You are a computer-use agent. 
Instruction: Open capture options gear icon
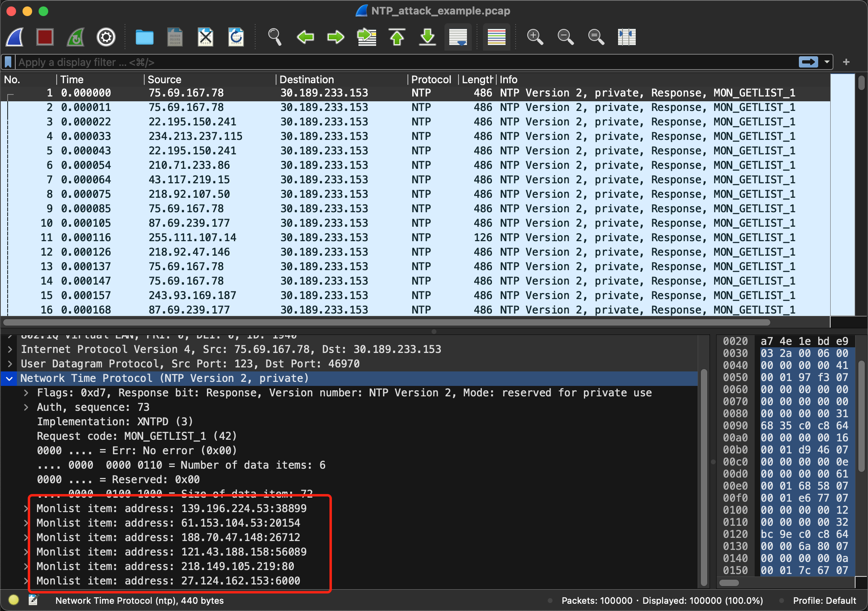point(106,37)
